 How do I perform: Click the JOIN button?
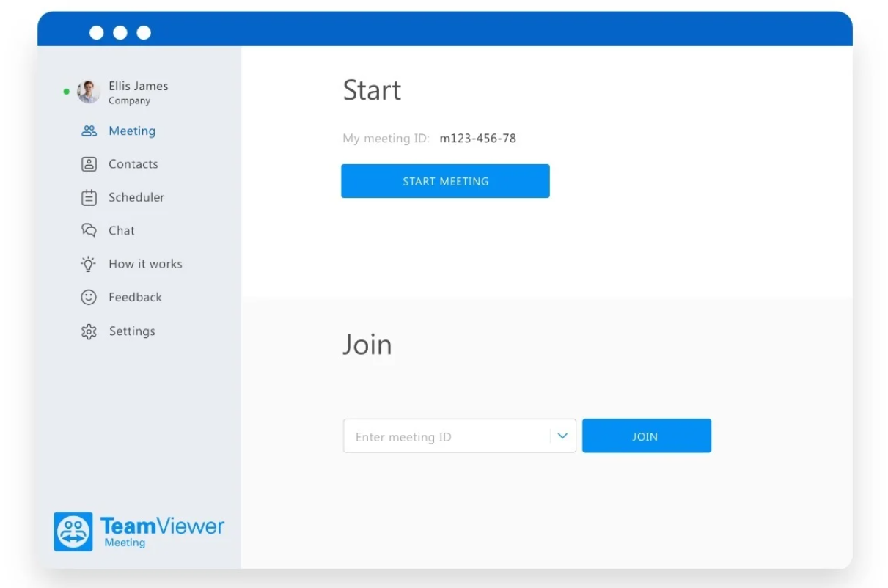point(646,436)
